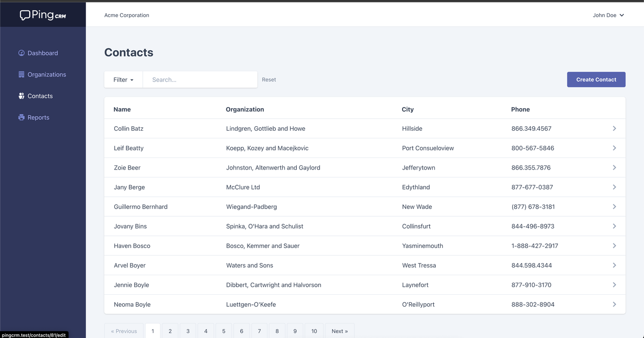Screen dimensions: 644x338
Task: Click organization Koepp, Kozey and Macejkovic
Action: click(x=267, y=148)
